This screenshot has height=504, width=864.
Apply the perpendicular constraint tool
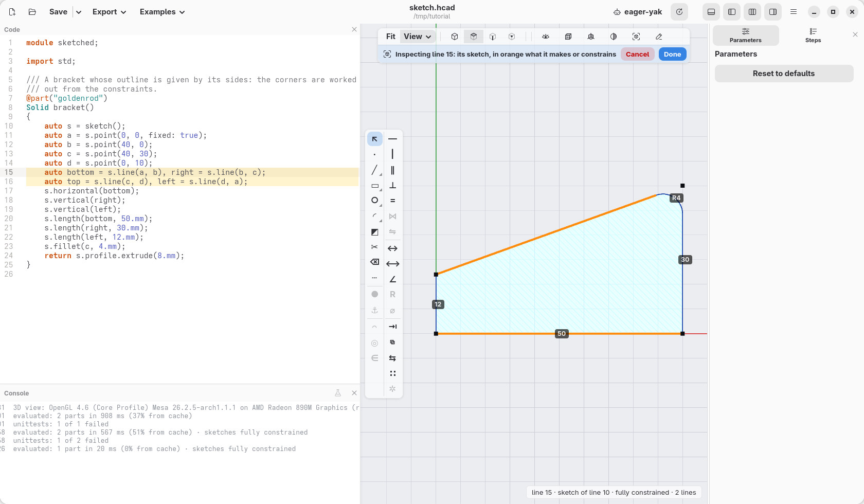tap(392, 186)
